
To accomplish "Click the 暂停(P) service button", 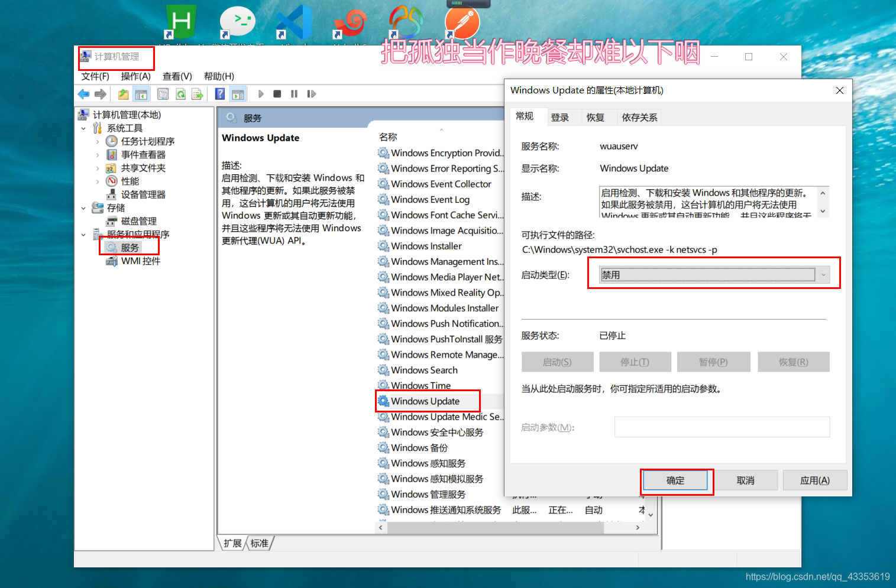I will [x=713, y=362].
